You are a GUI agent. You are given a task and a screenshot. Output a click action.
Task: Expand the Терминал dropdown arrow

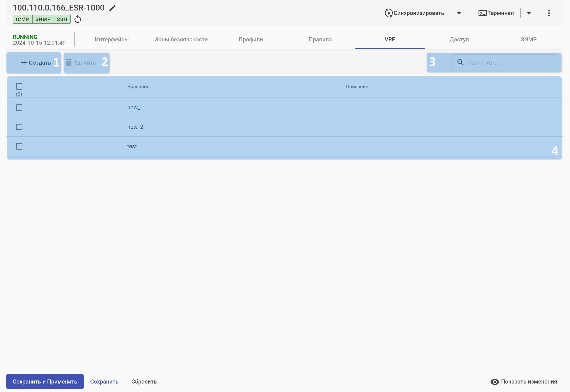[x=529, y=13]
